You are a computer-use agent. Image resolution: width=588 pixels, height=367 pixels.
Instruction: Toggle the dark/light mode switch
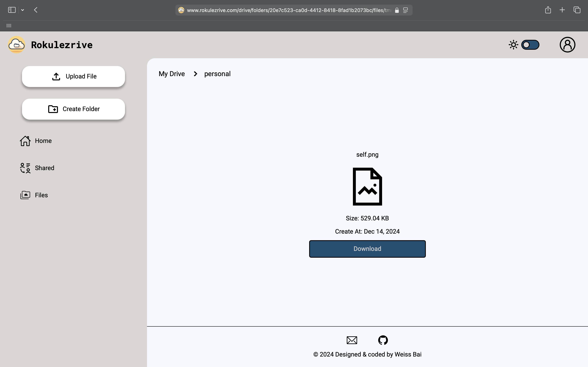(x=530, y=45)
